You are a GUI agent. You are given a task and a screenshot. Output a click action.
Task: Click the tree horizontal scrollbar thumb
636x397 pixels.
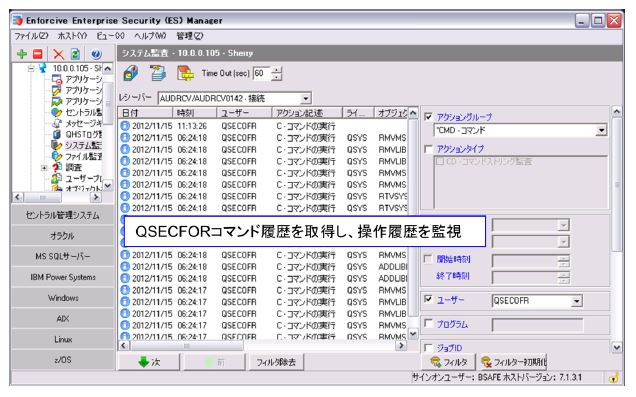point(43,197)
